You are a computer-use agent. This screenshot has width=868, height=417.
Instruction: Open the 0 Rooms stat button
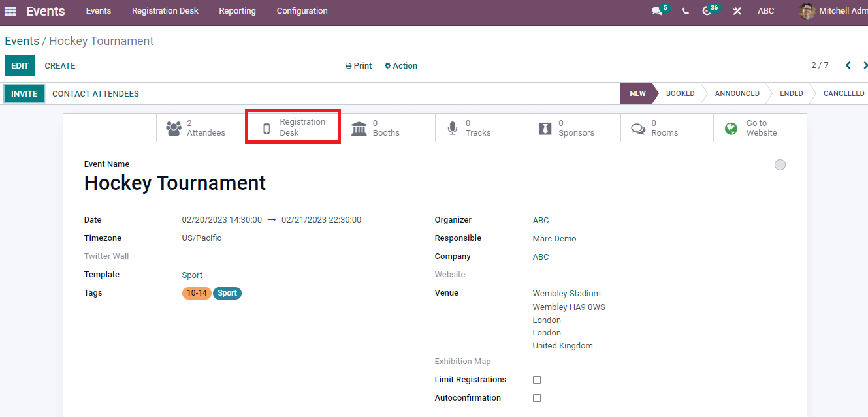pos(667,128)
